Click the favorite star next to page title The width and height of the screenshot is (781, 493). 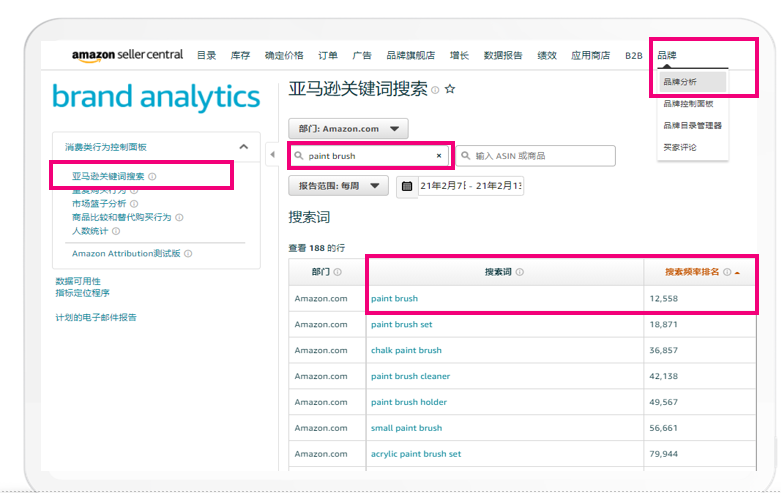point(450,89)
